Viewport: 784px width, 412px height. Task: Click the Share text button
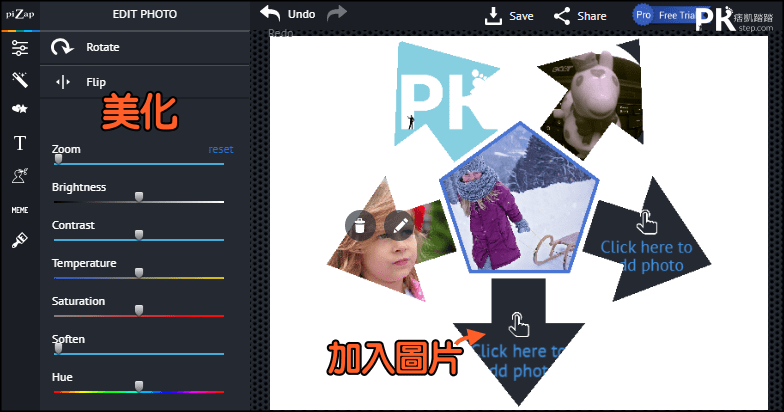coord(592,16)
